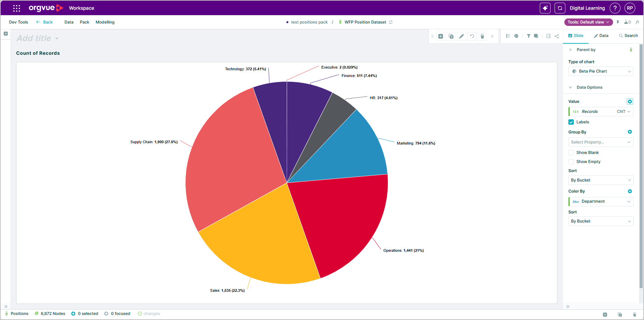This screenshot has width=644, height=320.
Task: Open the Beta Pie Chart type dropdown
Action: (x=601, y=71)
